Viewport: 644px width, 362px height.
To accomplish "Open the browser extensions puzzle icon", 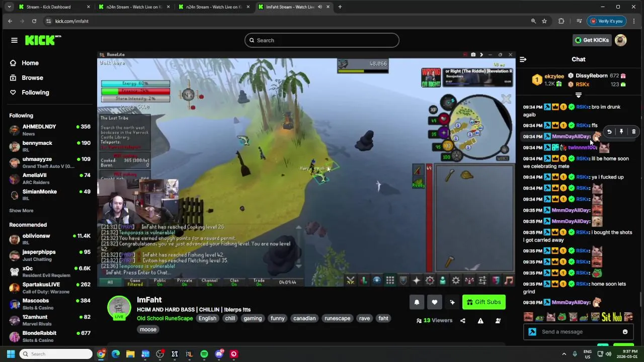I will tap(561, 21).
